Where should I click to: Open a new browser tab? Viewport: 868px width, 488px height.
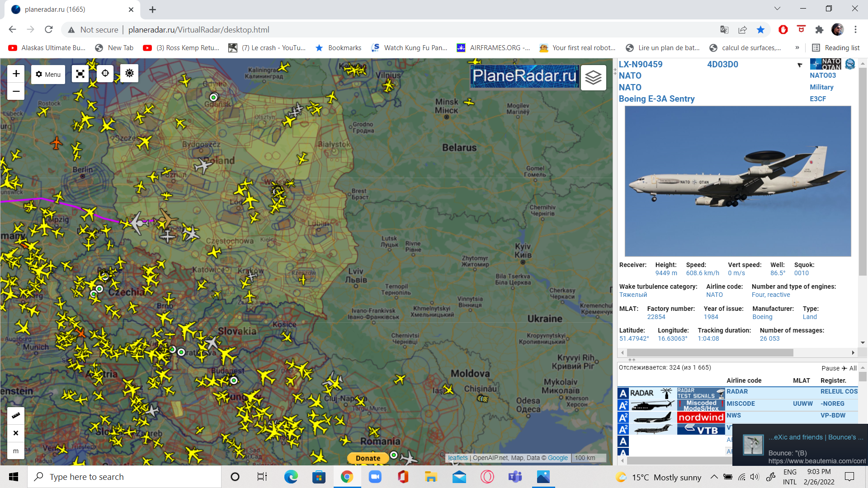152,9
